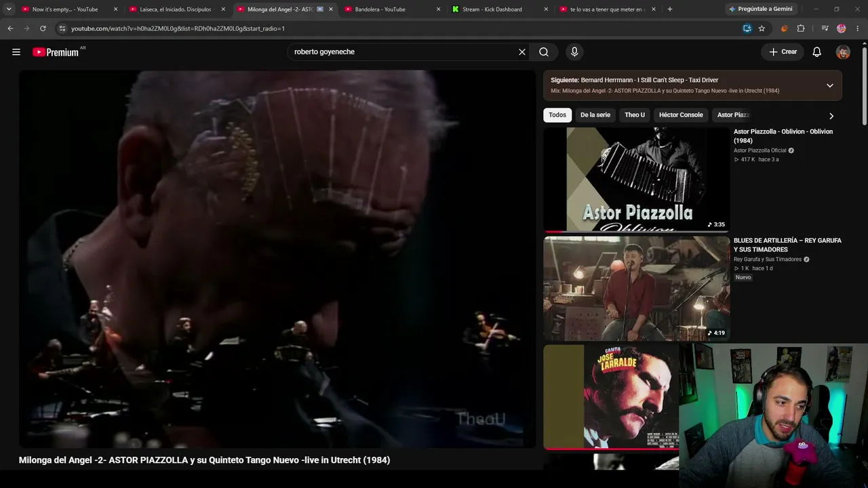The width and height of the screenshot is (868, 488).
Task: Click the orange extension icon in toolbar
Action: tap(785, 28)
